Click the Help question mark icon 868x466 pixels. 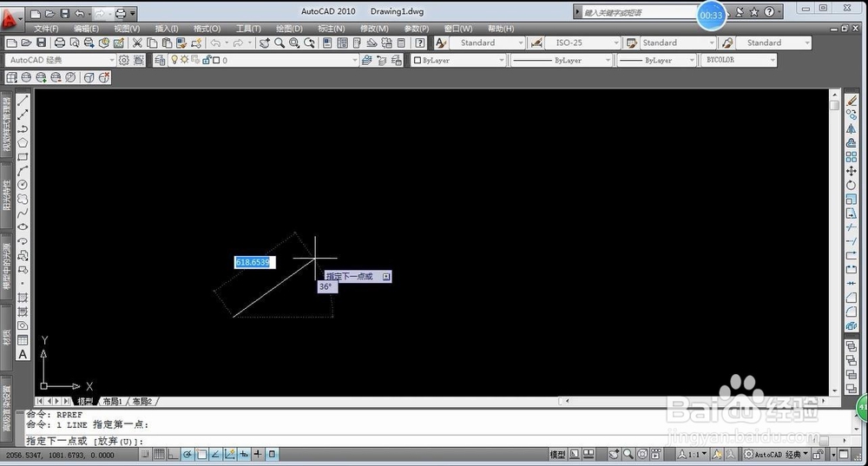[x=420, y=43]
